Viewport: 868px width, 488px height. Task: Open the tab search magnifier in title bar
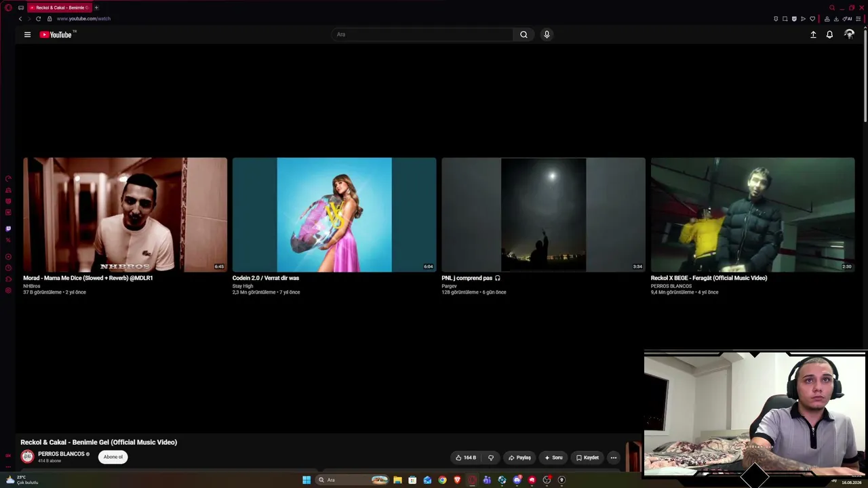(832, 7)
